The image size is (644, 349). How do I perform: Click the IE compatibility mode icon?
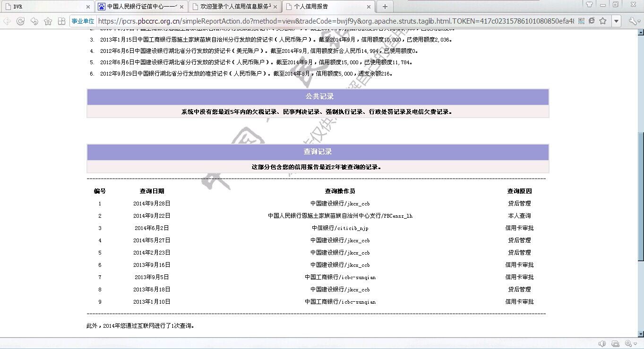592,21
